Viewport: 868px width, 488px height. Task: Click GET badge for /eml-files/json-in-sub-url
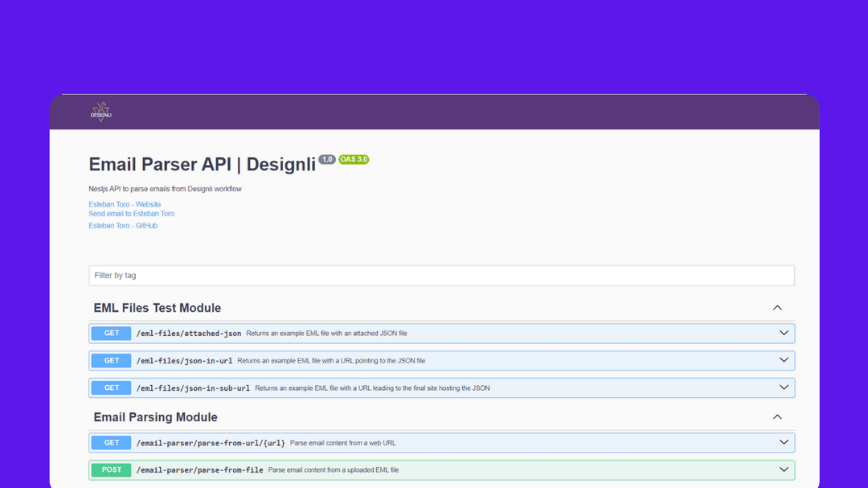click(111, 388)
